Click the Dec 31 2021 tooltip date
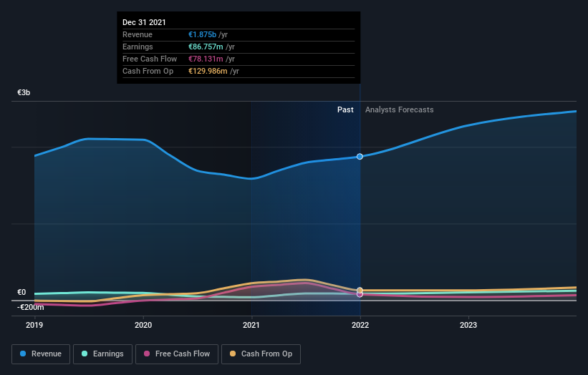The height and width of the screenshot is (375, 588). click(144, 22)
